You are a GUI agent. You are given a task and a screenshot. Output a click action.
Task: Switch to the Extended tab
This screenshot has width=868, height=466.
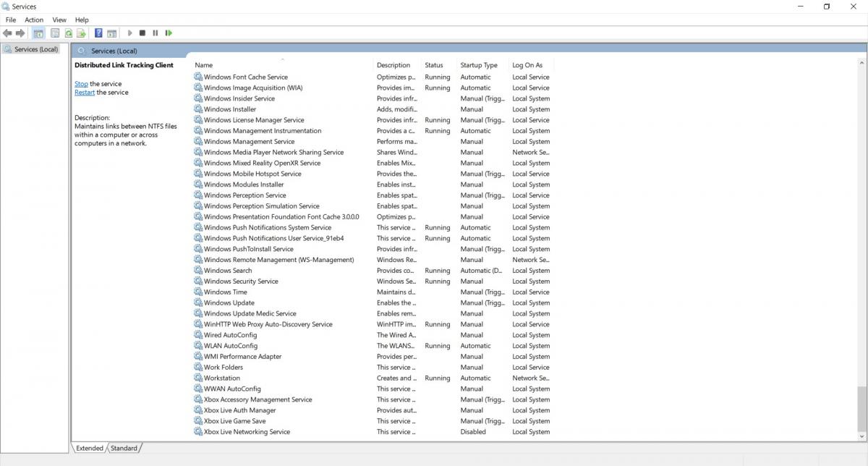pos(90,448)
